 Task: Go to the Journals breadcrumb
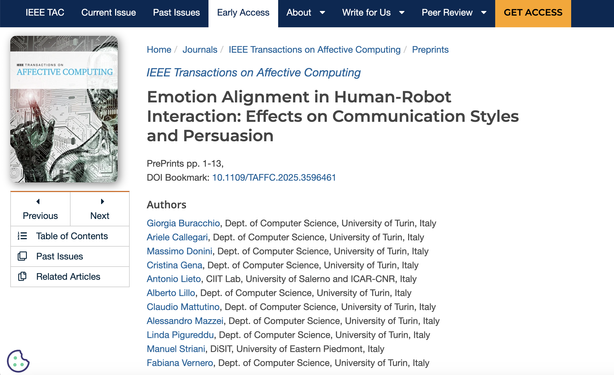pyautogui.click(x=200, y=50)
